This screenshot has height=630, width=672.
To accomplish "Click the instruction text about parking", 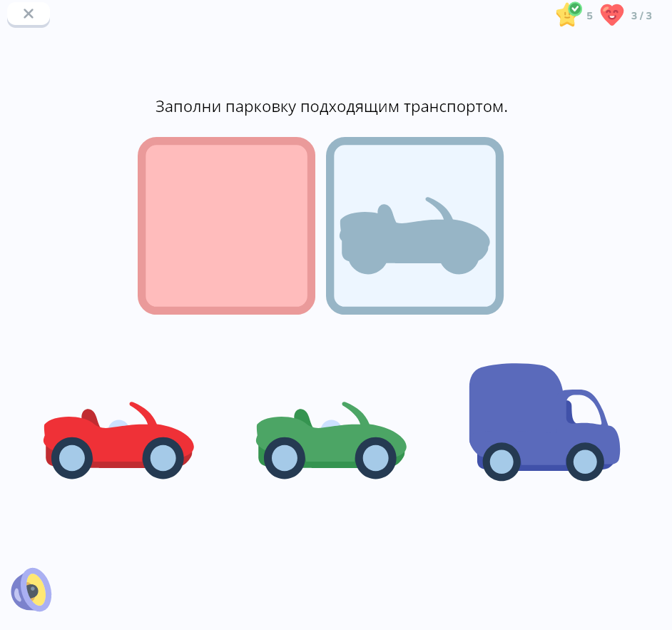I will click(331, 107).
